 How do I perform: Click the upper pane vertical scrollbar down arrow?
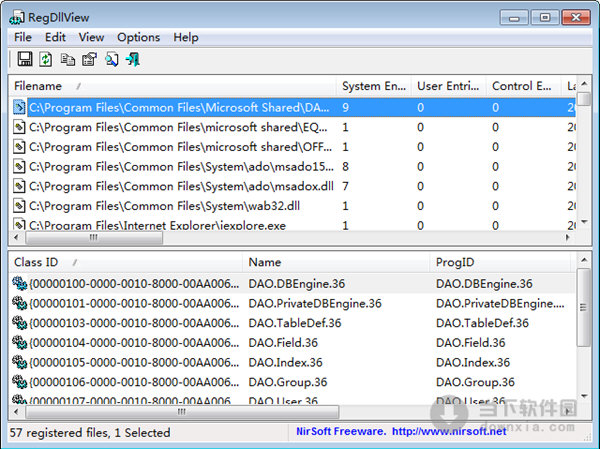tap(584, 222)
